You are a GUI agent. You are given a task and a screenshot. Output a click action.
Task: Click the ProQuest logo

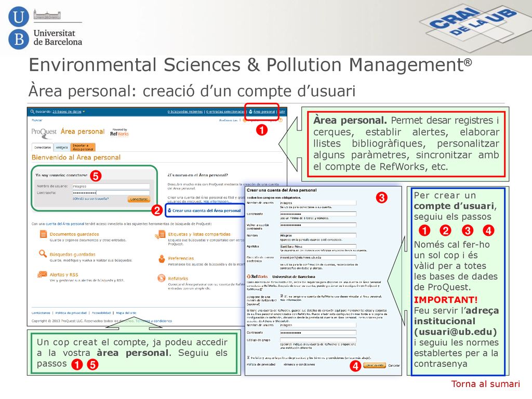click(44, 132)
